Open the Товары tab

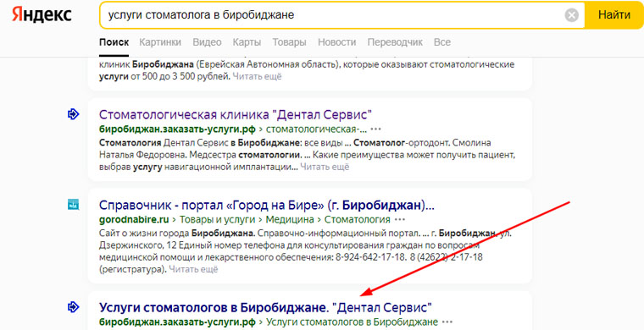coord(289,42)
